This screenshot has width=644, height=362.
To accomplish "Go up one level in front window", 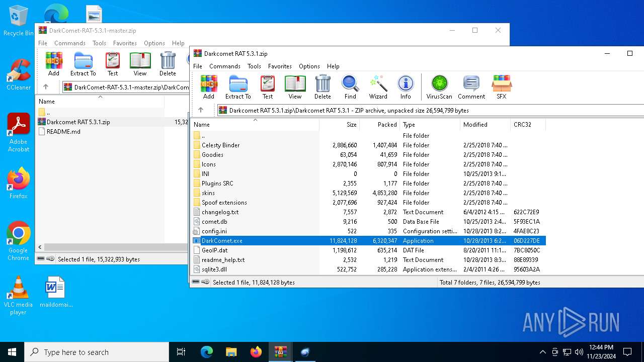I will click(201, 110).
